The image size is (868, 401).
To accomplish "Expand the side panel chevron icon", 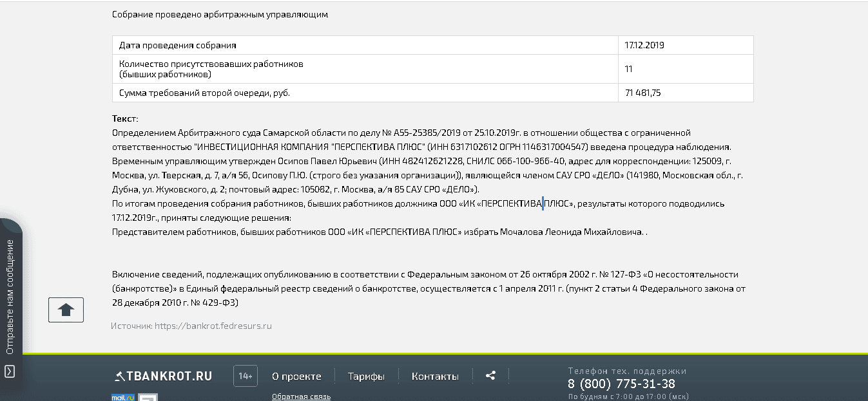I will [x=9, y=371].
